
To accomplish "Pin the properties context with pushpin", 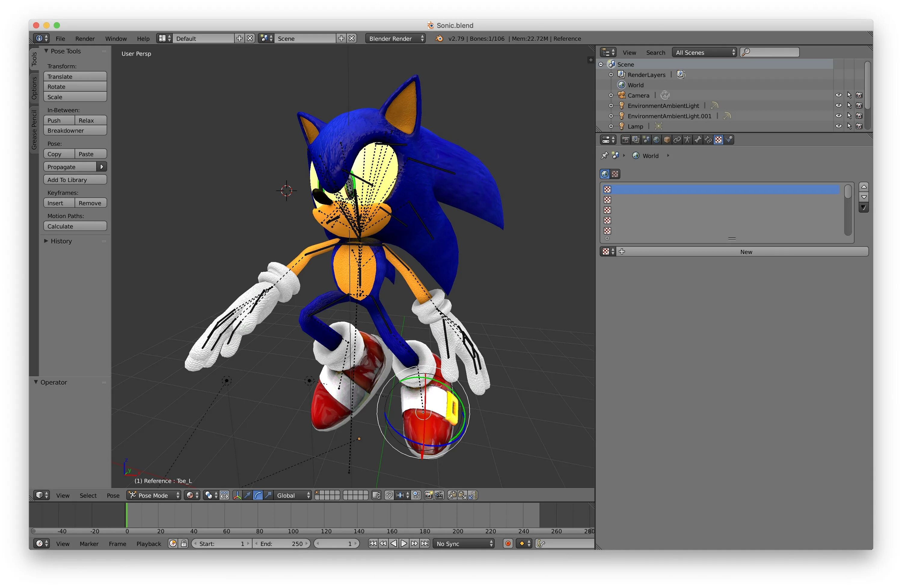I will coord(605,155).
